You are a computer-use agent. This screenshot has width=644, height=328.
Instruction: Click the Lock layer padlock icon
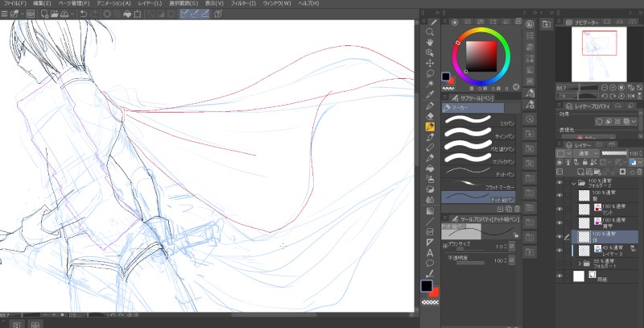(x=584, y=162)
